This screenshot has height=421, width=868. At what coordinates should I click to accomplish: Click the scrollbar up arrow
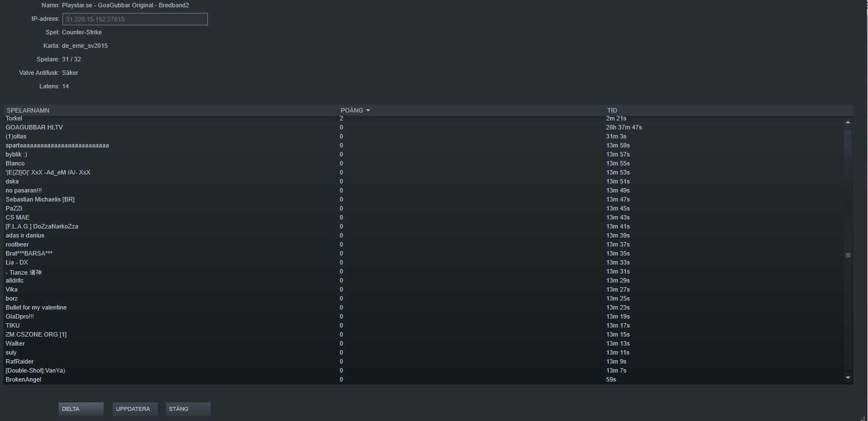tap(848, 122)
